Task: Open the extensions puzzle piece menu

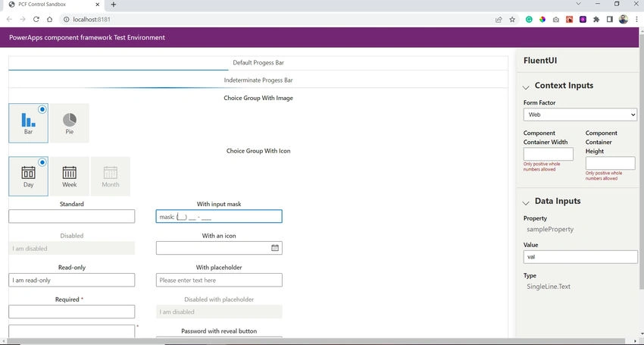Action: [596, 19]
